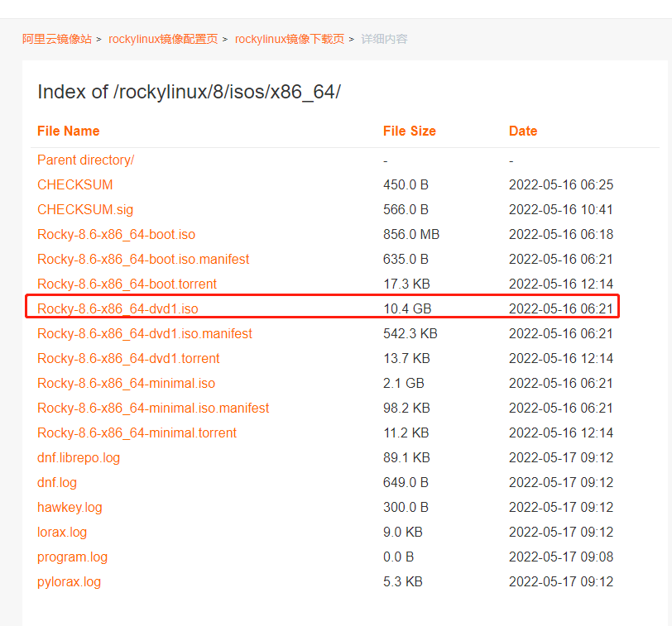Viewport: 672px width, 626px height.
Task: Open rockylinux镜像下载页 breadcrumb link
Action: [x=290, y=39]
